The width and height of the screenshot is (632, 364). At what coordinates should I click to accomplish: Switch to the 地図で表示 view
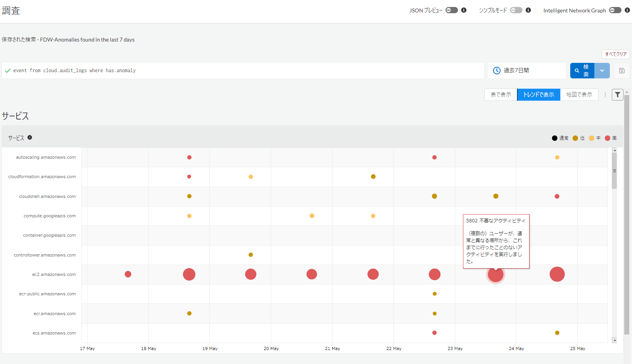coord(579,95)
